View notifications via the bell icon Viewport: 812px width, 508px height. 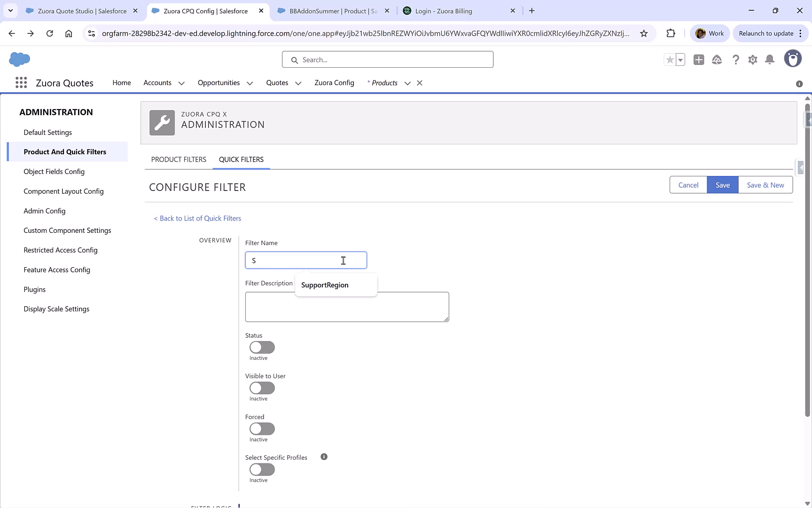(770, 60)
